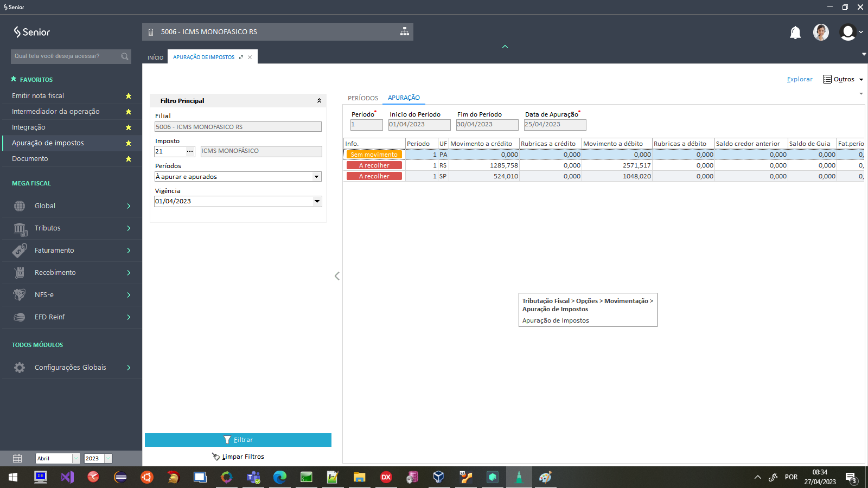Click the Explorar link

[800, 79]
